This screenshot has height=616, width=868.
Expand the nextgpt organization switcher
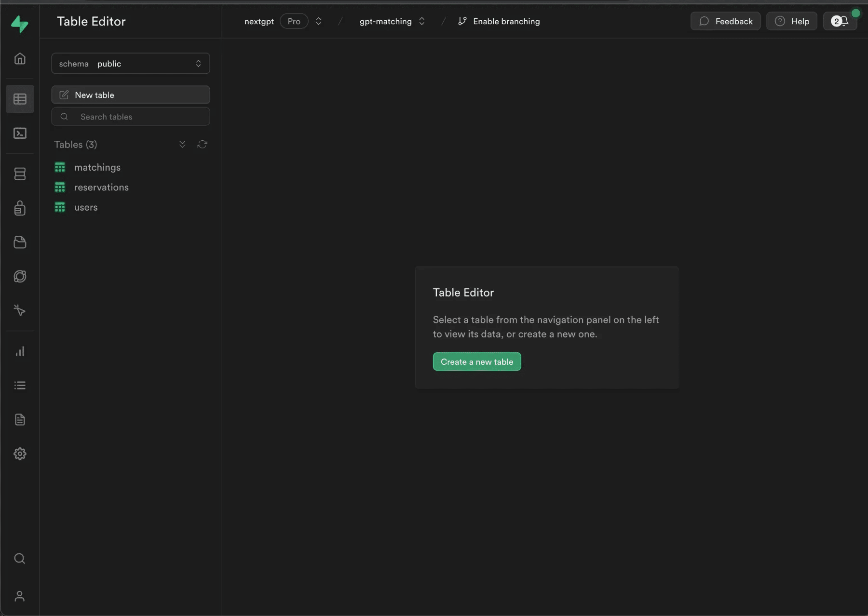(x=318, y=21)
